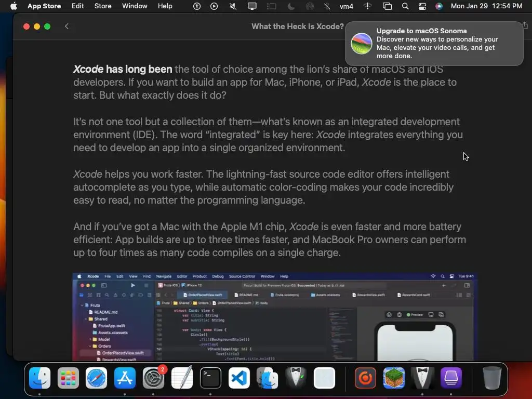
Task: Click the macOS Sonoma notification icon
Action: (362, 44)
